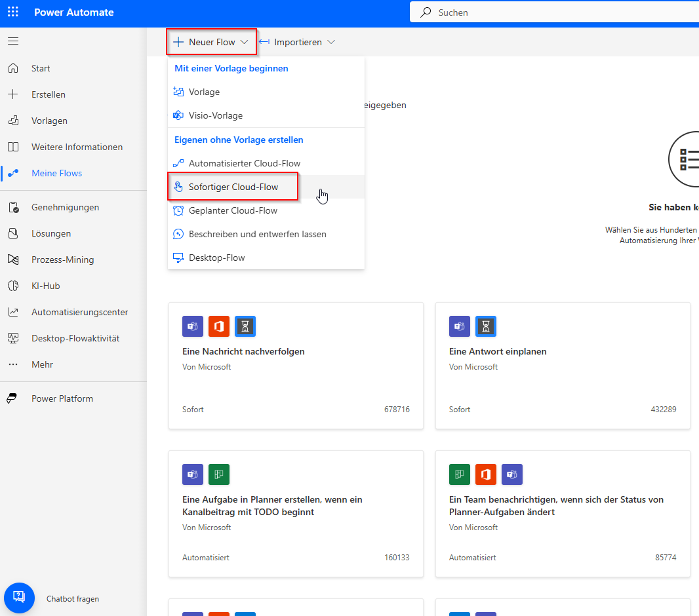699x616 pixels.
Task: Click Mit einer Vorlage beginnen heading
Action: [x=231, y=68]
